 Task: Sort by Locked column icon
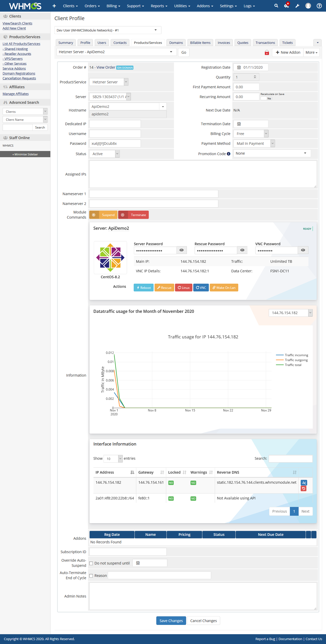pos(185,472)
